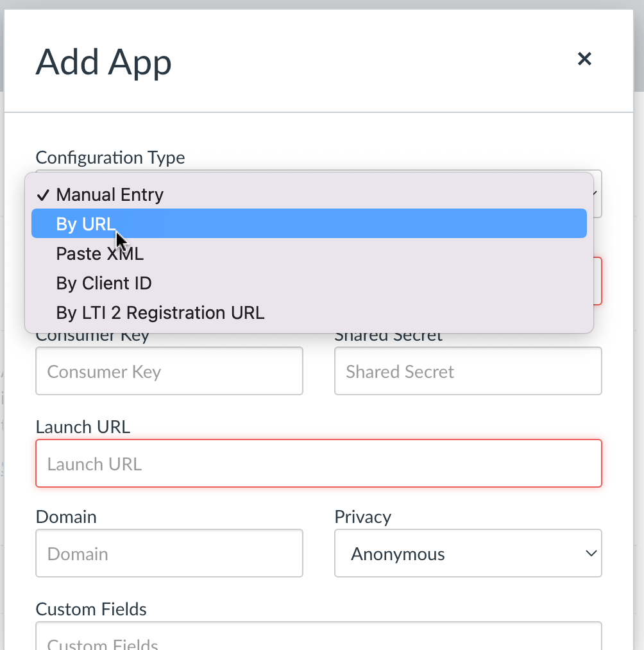
Task: Select the Paste XML option
Action: pyautogui.click(x=100, y=253)
